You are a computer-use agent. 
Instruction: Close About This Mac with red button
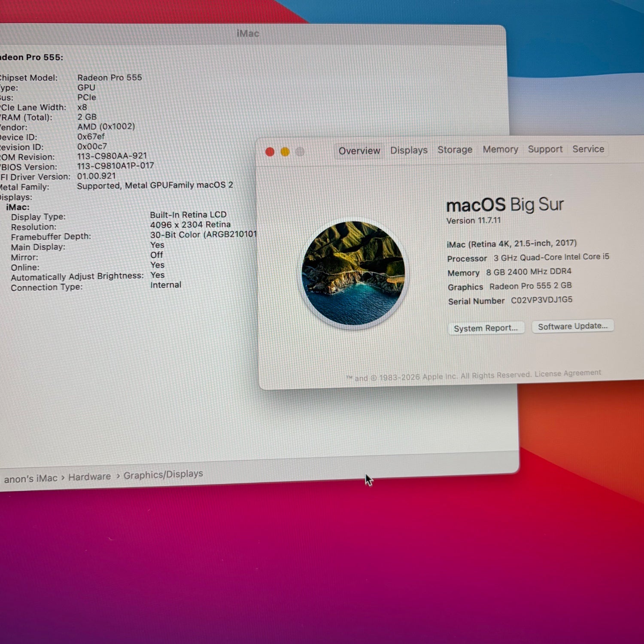270,152
